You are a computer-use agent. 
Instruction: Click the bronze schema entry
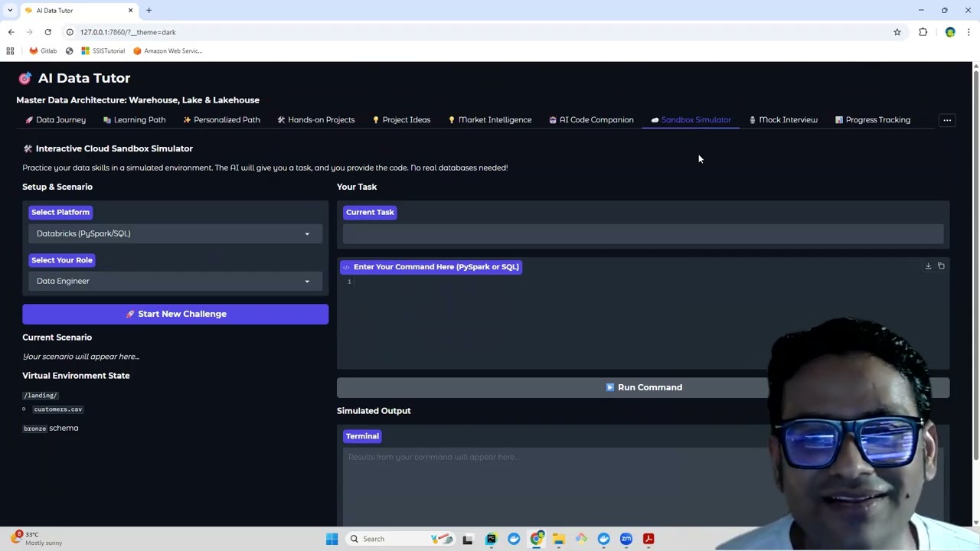click(x=51, y=429)
